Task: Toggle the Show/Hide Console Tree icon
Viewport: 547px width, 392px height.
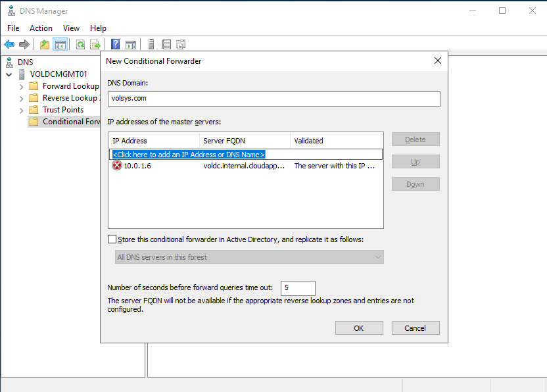Action: pyautogui.click(x=60, y=45)
